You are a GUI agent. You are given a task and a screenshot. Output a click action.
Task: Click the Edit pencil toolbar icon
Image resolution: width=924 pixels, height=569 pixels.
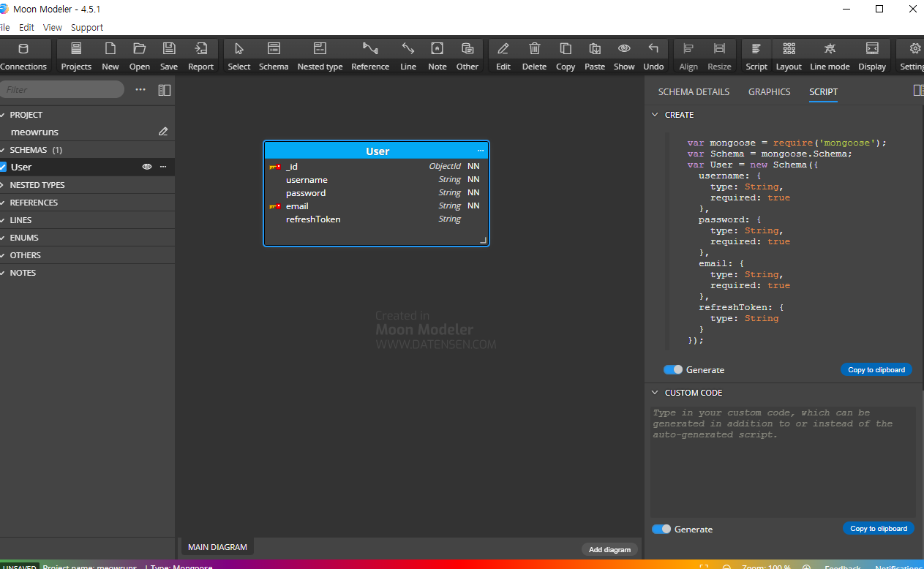[x=503, y=56]
